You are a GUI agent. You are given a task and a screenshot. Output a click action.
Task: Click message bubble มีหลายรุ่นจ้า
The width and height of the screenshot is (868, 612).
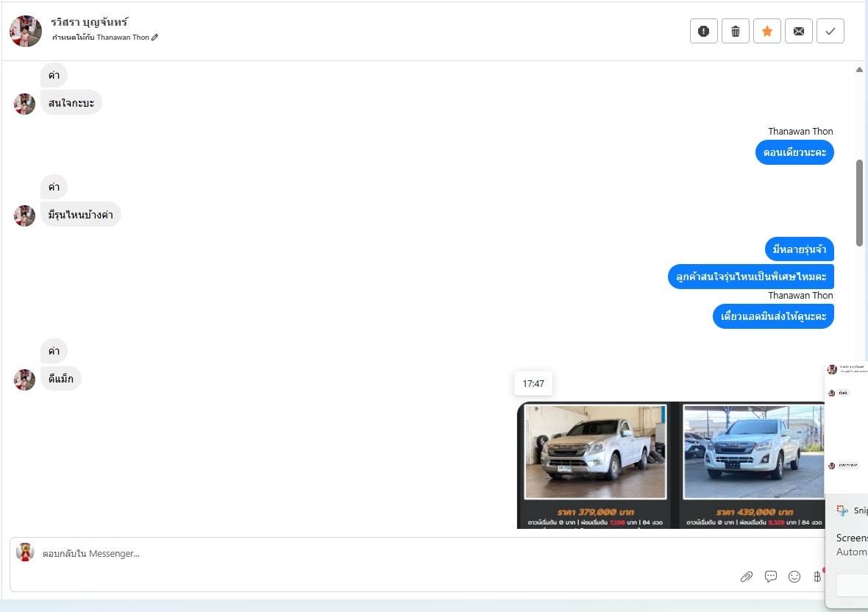[x=800, y=249]
